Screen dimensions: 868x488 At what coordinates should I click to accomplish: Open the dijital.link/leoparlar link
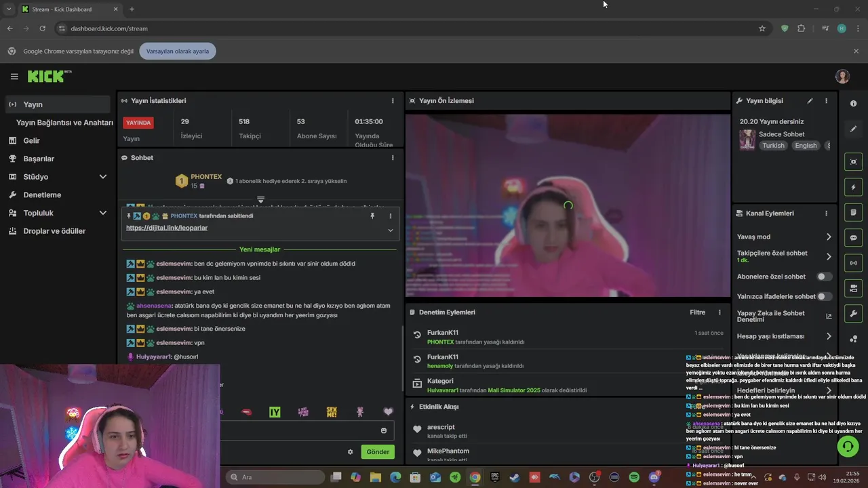[x=167, y=228]
